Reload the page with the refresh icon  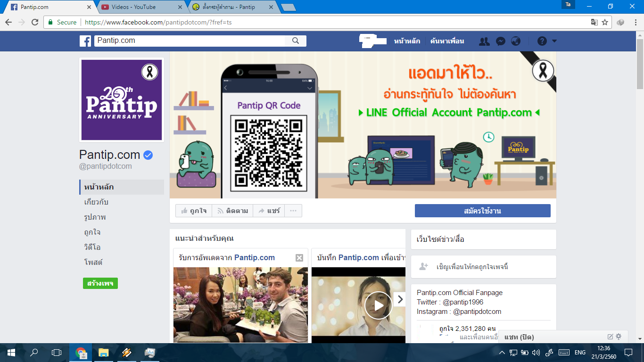click(x=35, y=22)
